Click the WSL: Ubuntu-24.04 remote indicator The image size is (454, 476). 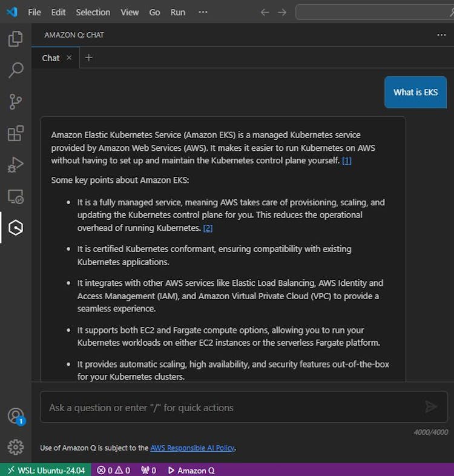coord(46,470)
